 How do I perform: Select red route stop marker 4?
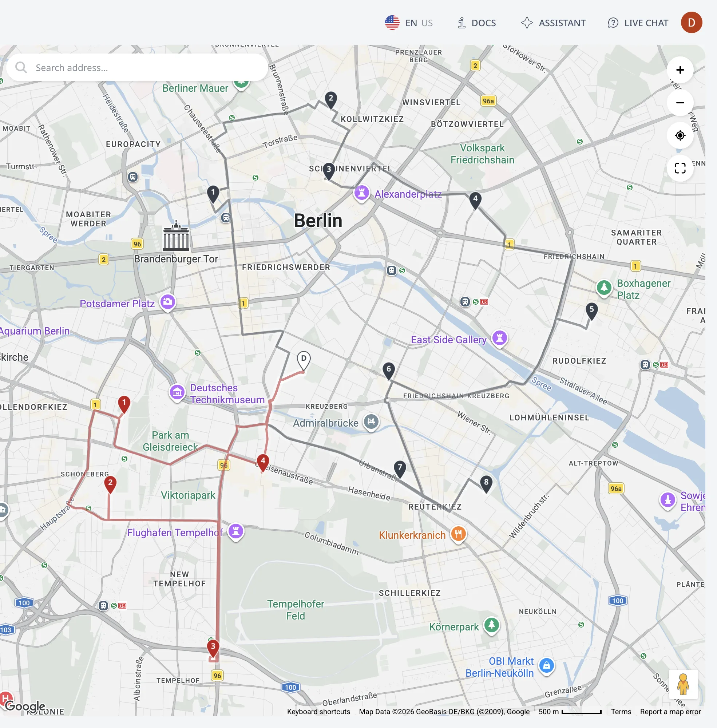263,463
